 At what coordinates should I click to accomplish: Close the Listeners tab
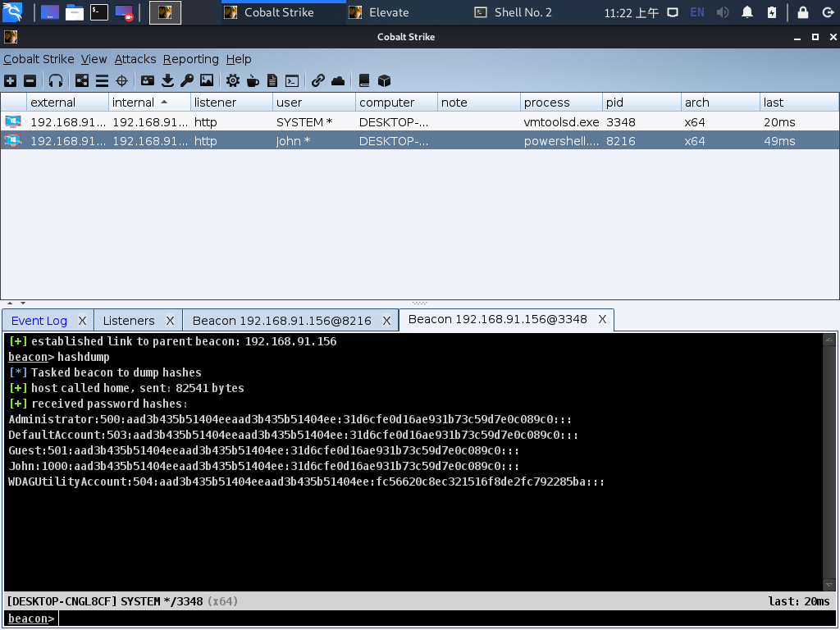pyautogui.click(x=170, y=320)
